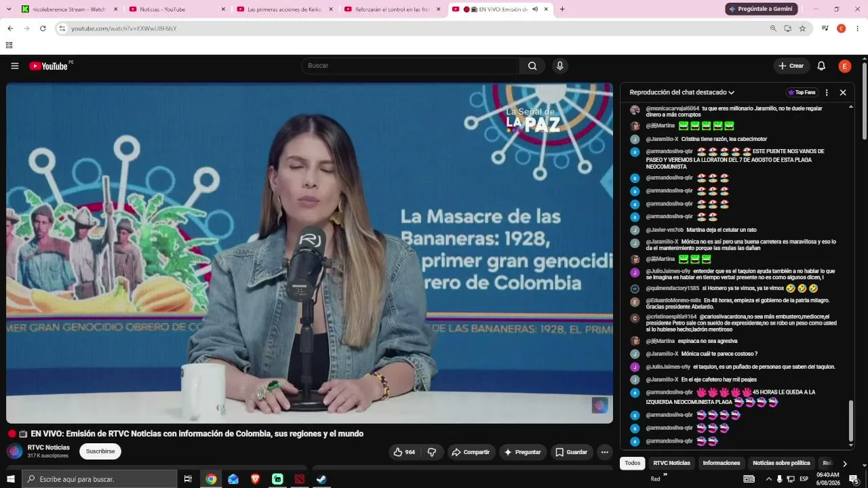Click the chat panel scrollbar thumb

(851, 420)
